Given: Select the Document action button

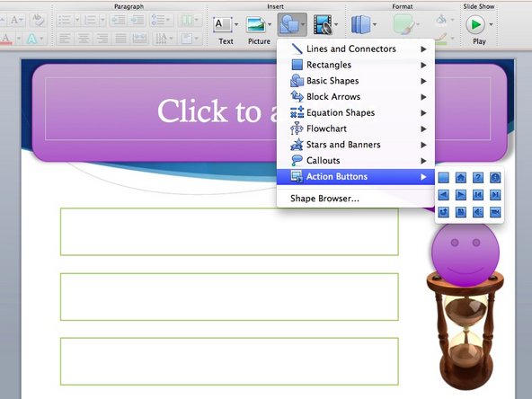Looking at the screenshot, I should point(460,212).
